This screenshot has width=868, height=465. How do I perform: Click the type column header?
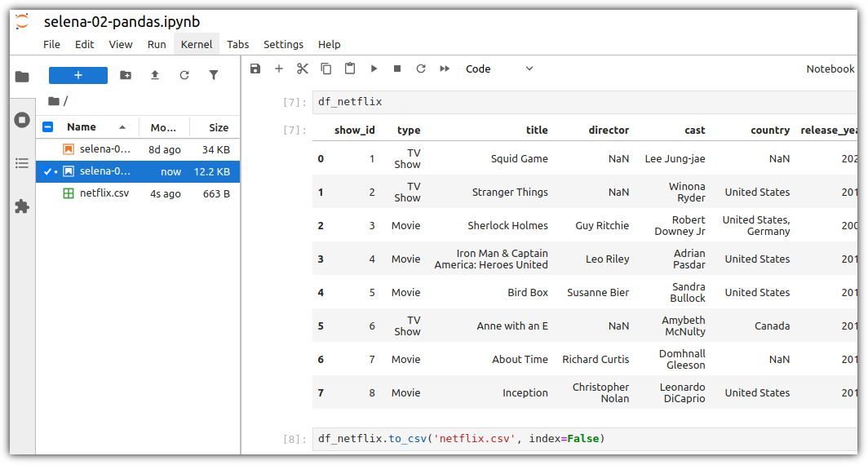[x=409, y=131]
